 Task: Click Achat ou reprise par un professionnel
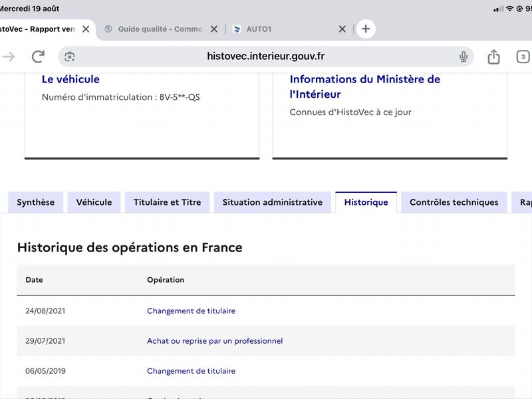coord(215,340)
